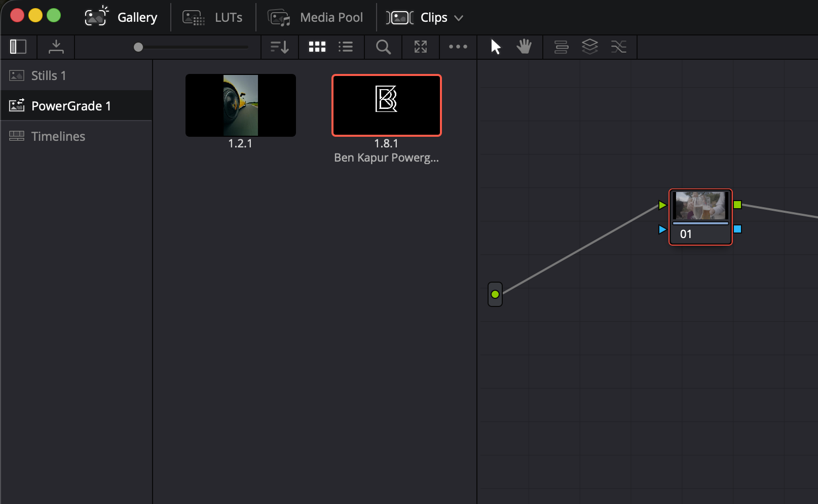Viewport: 818px width, 504px height.
Task: Select the Timelines album
Action: 77,136
